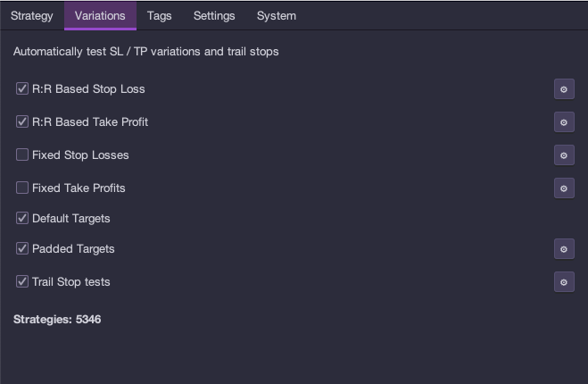Image resolution: width=588 pixels, height=384 pixels.
Task: Uncheck R:R Based Take Profit checkbox
Action: tap(22, 121)
